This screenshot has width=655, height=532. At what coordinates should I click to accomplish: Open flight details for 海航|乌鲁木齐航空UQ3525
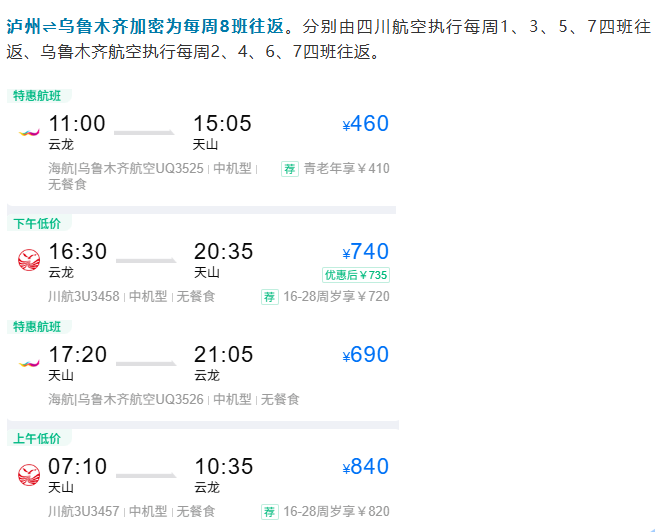point(126,168)
